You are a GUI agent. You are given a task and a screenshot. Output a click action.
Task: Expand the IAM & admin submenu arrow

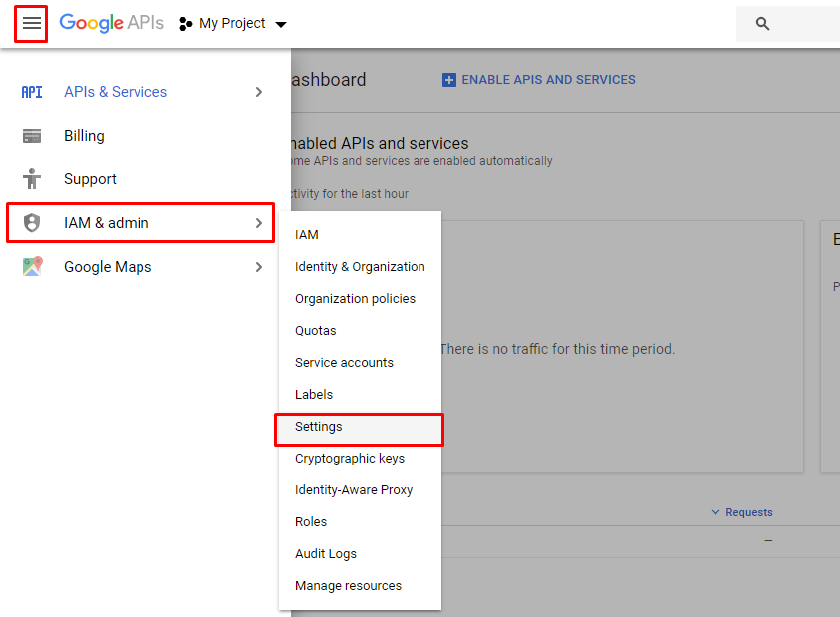259,223
